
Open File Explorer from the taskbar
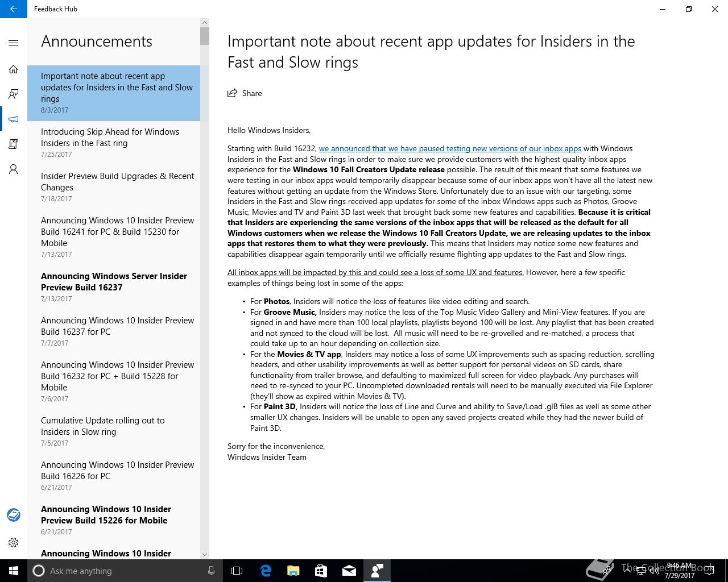[x=293, y=571]
